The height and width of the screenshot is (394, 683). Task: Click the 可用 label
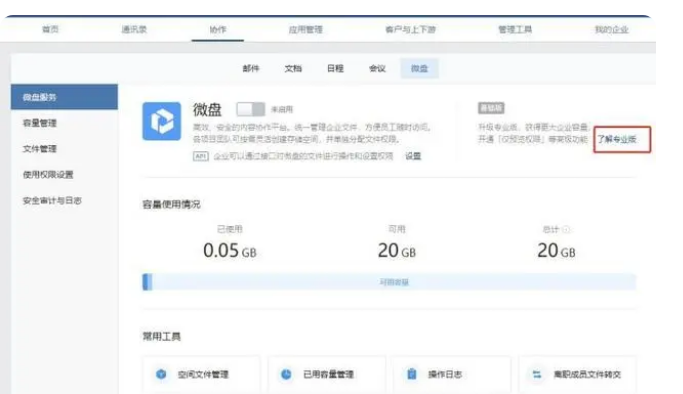click(396, 229)
